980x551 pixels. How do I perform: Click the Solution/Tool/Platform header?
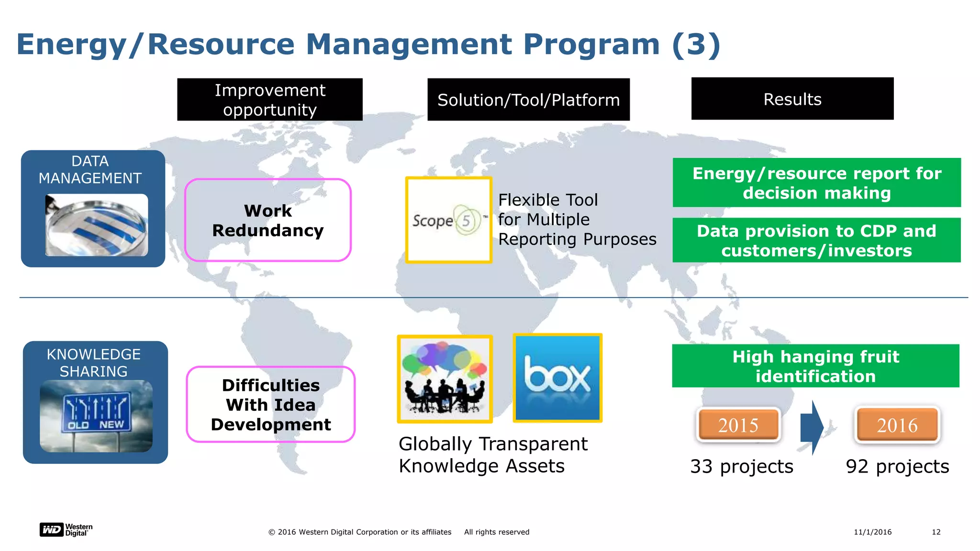click(x=528, y=99)
